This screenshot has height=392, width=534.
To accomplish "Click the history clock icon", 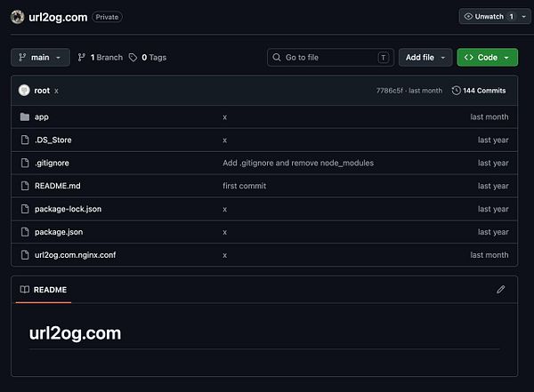I will (456, 91).
